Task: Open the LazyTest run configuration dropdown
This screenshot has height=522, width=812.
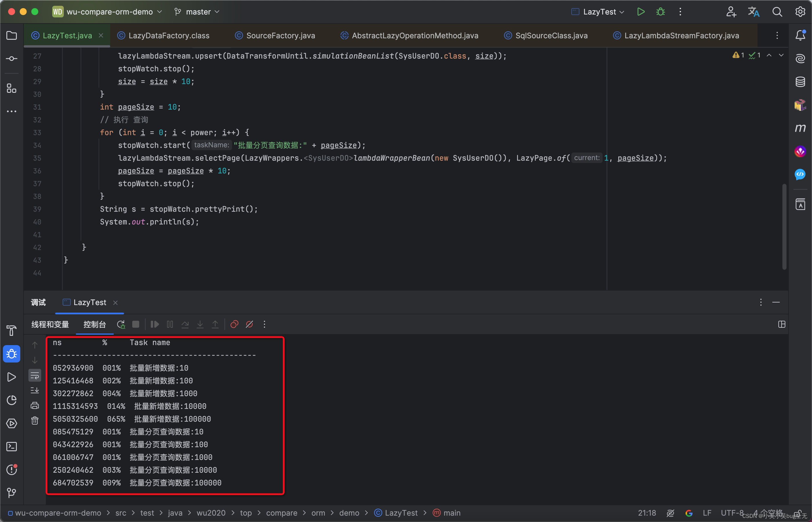Action: [598, 12]
